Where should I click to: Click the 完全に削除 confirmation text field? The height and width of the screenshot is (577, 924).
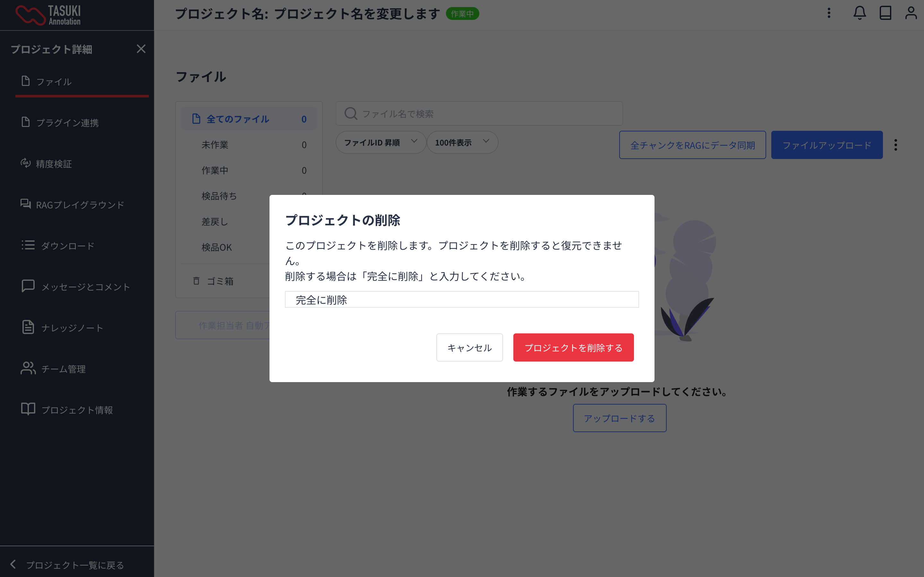(462, 300)
